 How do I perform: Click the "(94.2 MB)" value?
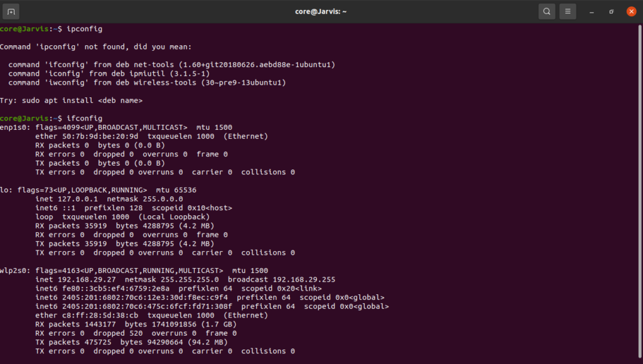[x=207, y=342]
